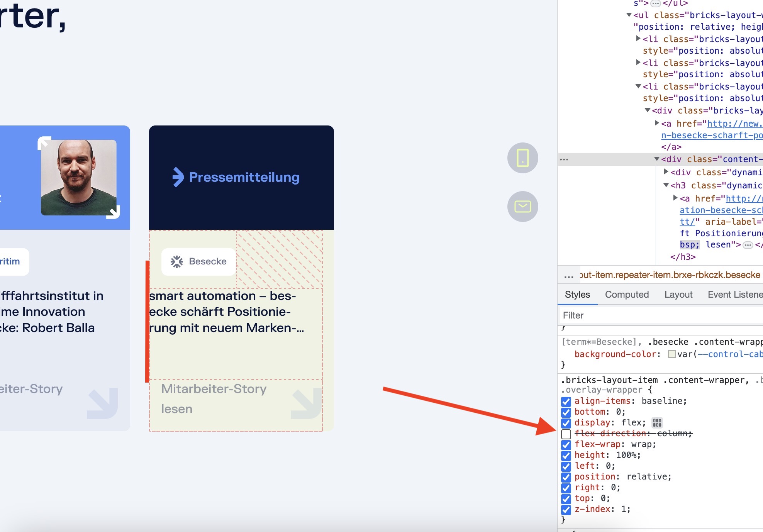The image size is (763, 532).
Task: Expand the first li bricks-layout node
Action: [x=638, y=39]
